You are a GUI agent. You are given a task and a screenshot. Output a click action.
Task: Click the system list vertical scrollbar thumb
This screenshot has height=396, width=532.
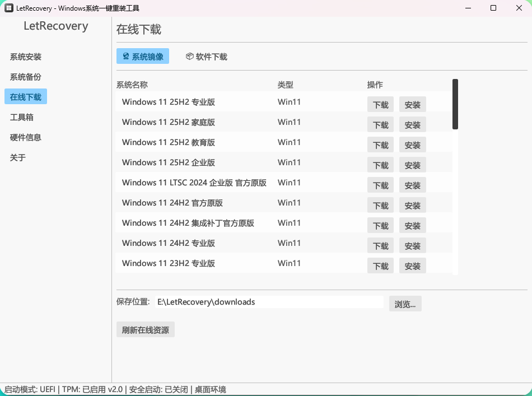click(455, 104)
